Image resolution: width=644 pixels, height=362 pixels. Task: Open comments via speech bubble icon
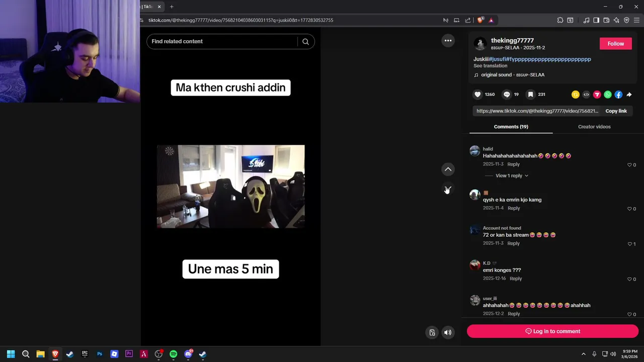click(x=507, y=95)
